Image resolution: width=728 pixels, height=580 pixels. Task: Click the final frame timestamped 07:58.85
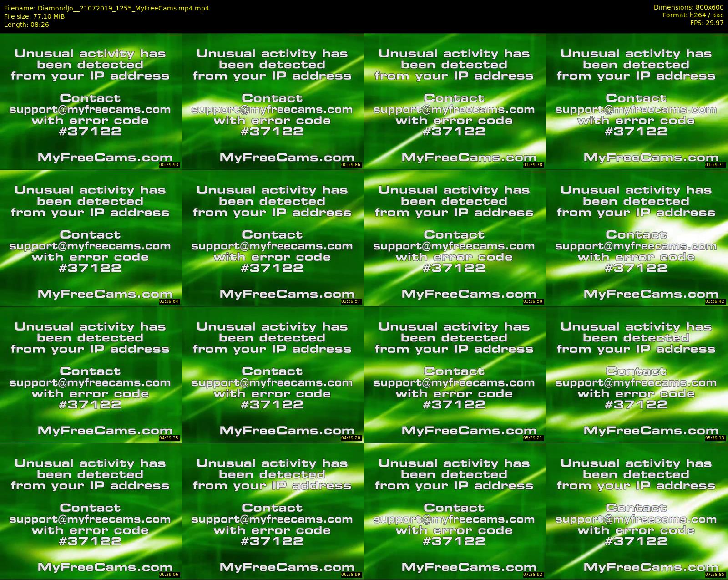coord(637,511)
